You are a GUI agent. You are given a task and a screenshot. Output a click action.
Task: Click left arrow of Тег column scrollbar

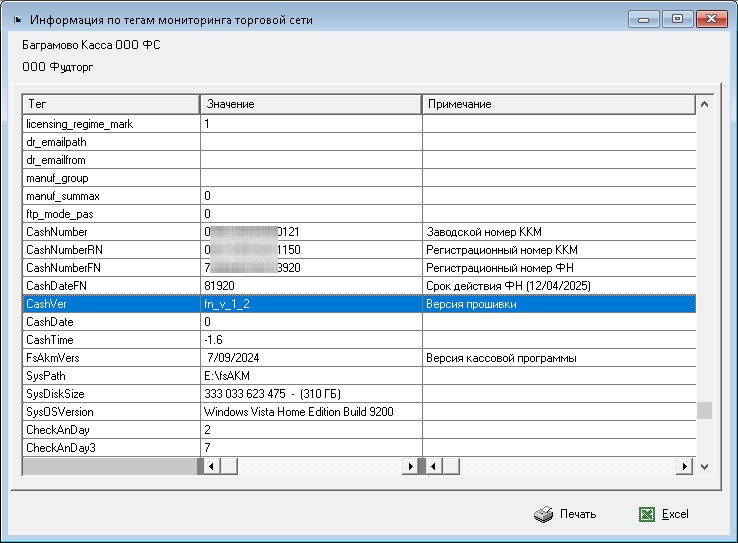210,466
